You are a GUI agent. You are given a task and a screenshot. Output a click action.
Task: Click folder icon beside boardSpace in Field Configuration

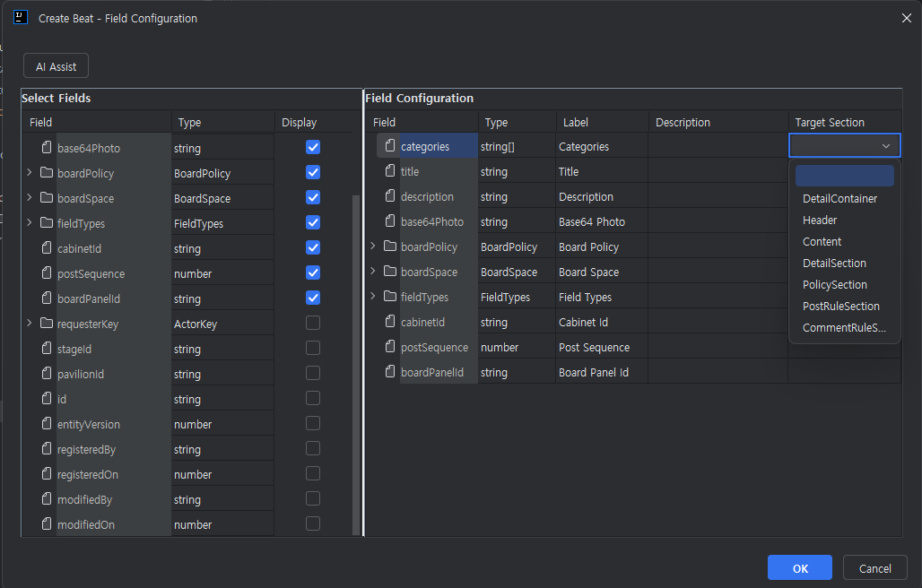(390, 272)
